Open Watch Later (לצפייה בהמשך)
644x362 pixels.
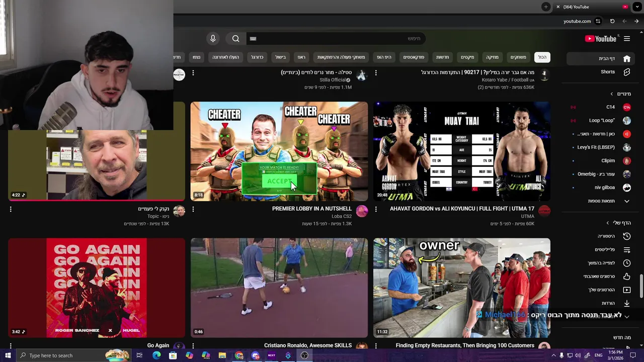pos(601,263)
